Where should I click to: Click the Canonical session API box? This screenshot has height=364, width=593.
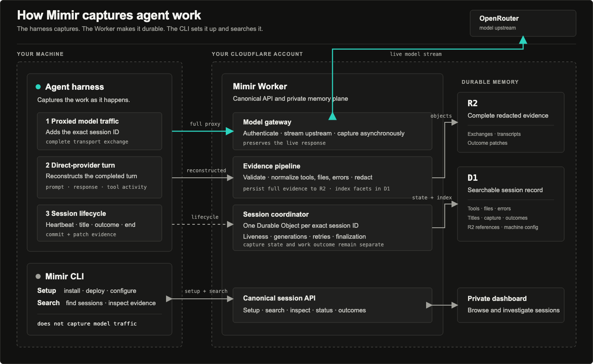point(333,305)
